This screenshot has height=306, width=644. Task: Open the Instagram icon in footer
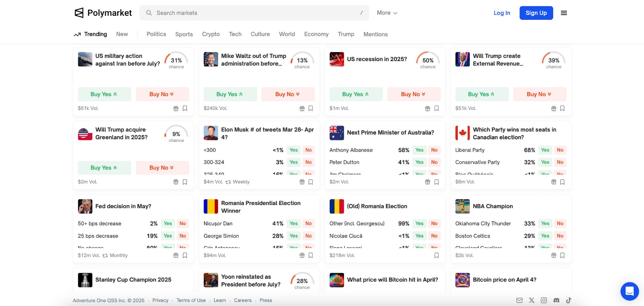tap(544, 300)
